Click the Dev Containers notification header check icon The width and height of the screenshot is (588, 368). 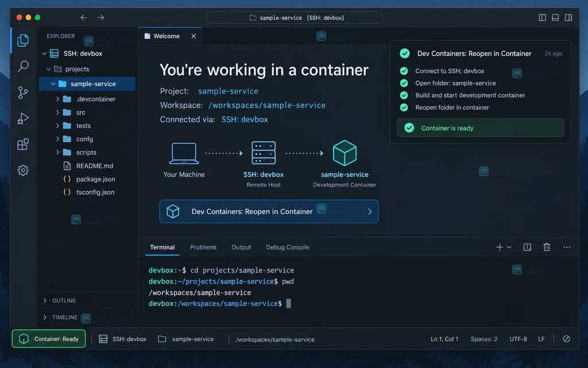(x=405, y=53)
